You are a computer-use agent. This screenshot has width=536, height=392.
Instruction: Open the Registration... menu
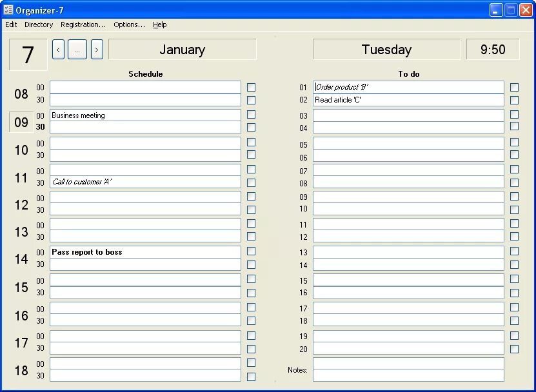83,24
